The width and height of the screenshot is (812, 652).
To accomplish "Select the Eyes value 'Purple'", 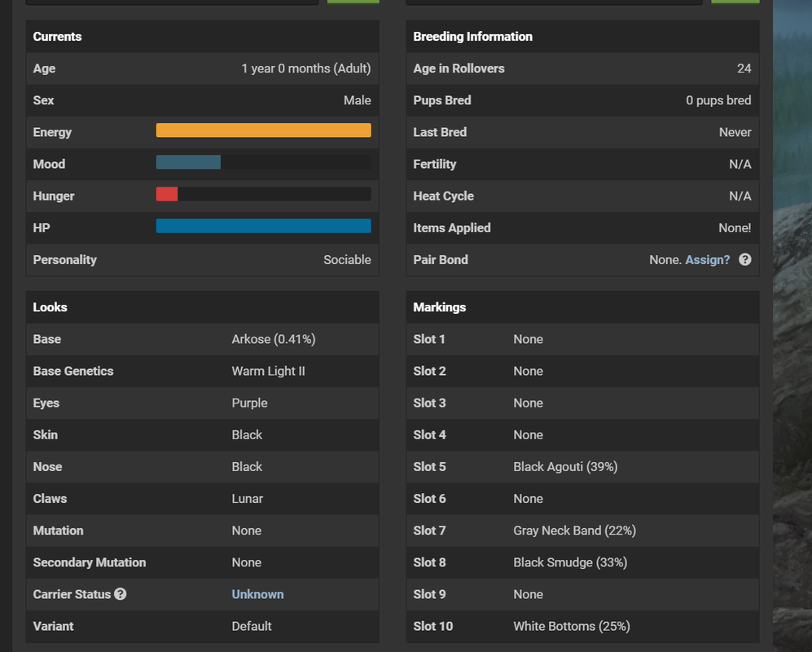I will click(x=249, y=403).
